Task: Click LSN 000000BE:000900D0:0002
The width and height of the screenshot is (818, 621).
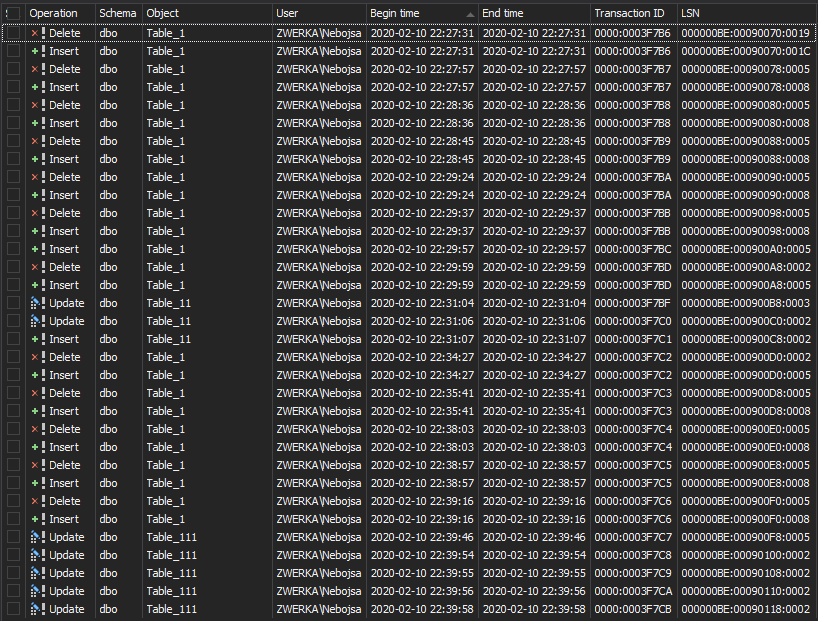Action: tap(745, 357)
